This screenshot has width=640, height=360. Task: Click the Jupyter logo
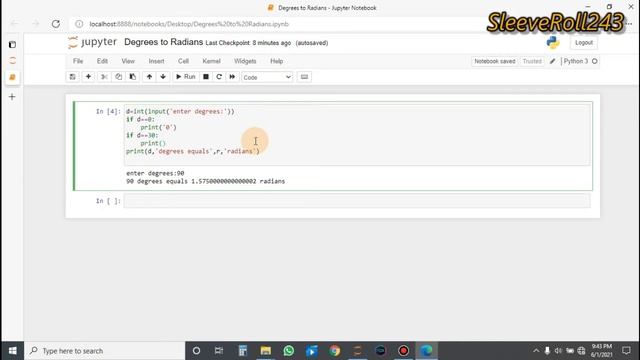(x=93, y=42)
